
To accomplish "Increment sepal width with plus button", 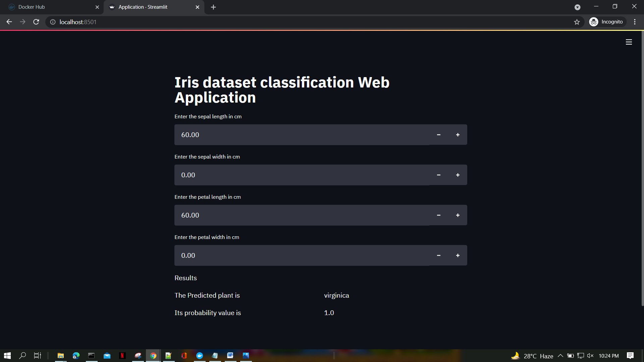I will [458, 175].
